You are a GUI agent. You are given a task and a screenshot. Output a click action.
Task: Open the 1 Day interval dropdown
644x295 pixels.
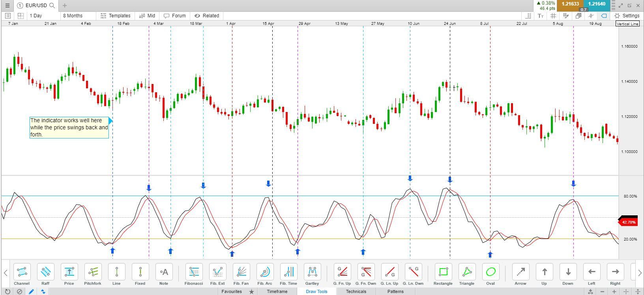pyautogui.click(x=44, y=16)
